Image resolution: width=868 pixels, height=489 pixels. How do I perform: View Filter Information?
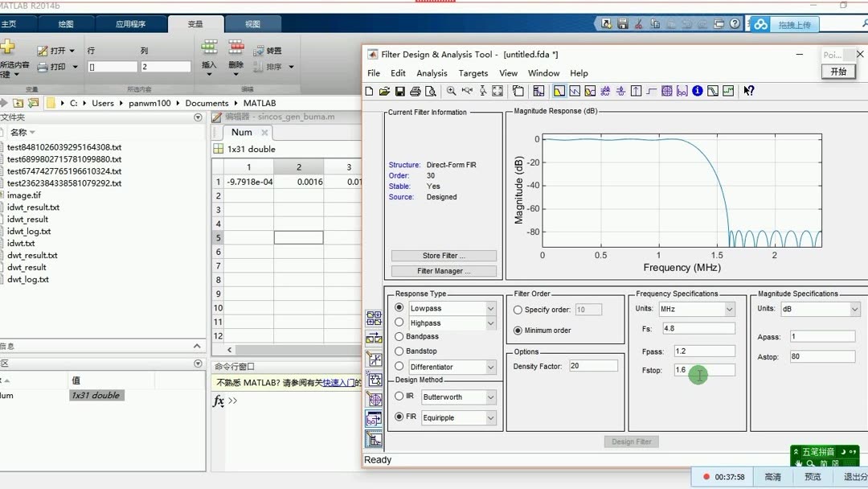pyautogui.click(x=698, y=91)
